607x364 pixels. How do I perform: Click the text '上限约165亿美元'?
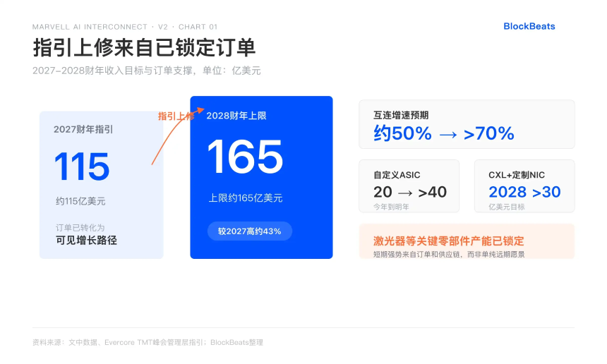(246, 198)
